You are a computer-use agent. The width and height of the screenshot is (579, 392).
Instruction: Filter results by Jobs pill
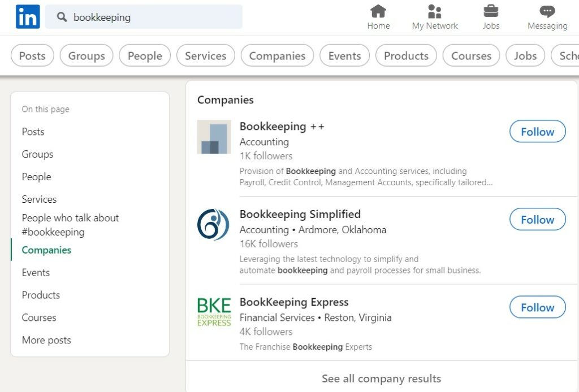point(525,56)
